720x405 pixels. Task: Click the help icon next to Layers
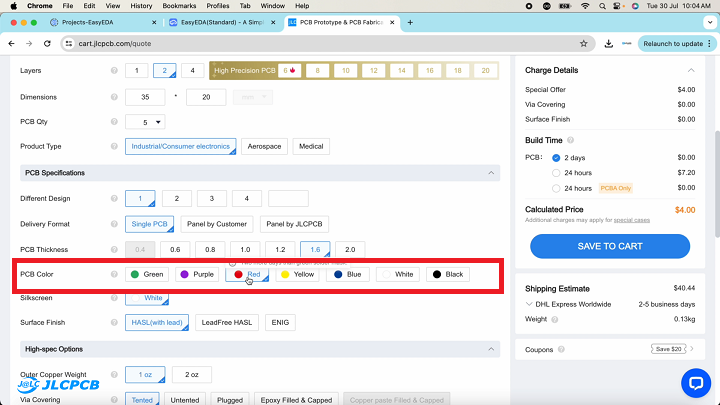click(x=114, y=70)
